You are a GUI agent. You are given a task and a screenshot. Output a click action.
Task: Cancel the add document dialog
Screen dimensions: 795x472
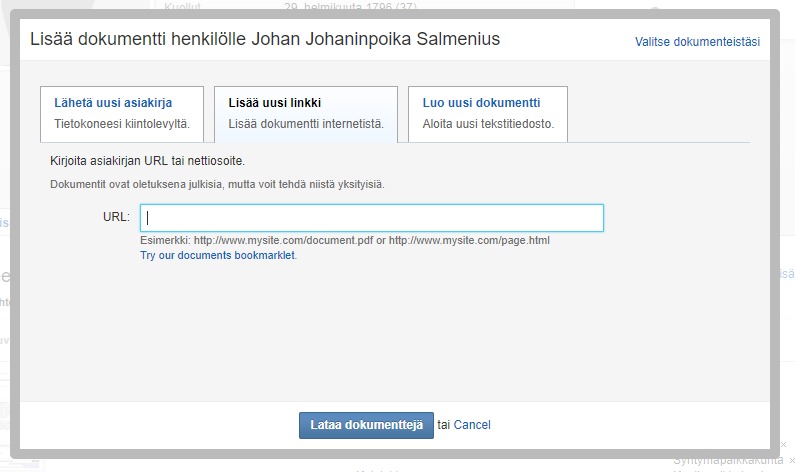[x=472, y=425]
